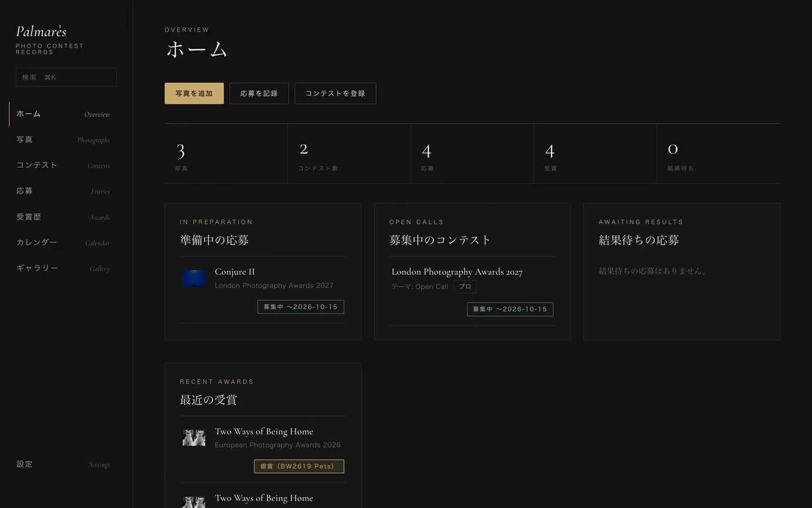Click the 銀賞 (BW2619 Pets) badge

[299, 466]
